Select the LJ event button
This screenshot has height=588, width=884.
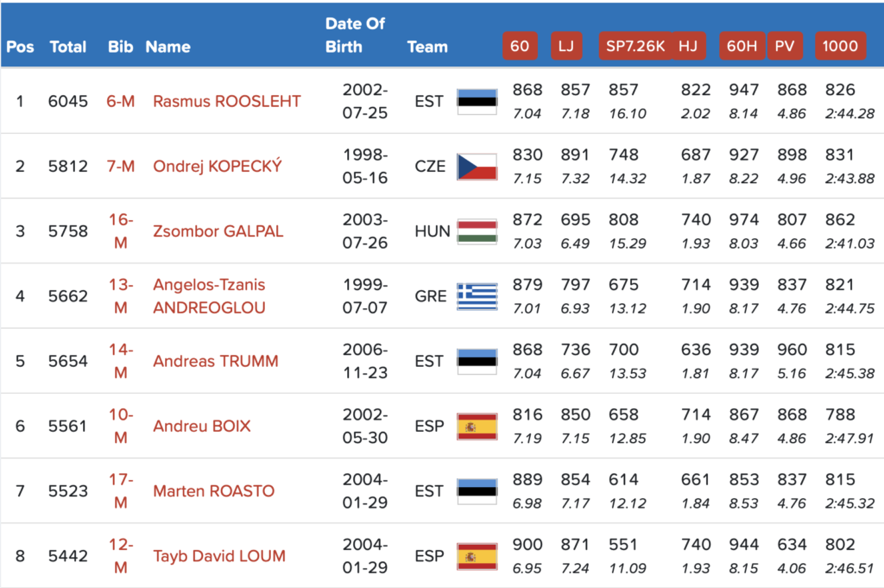tap(565, 47)
